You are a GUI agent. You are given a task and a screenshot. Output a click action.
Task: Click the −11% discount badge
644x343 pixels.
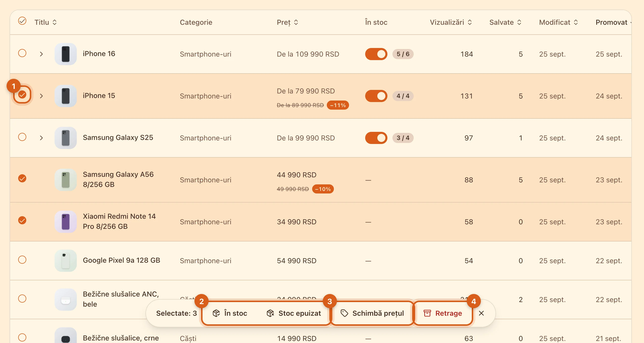tap(338, 105)
